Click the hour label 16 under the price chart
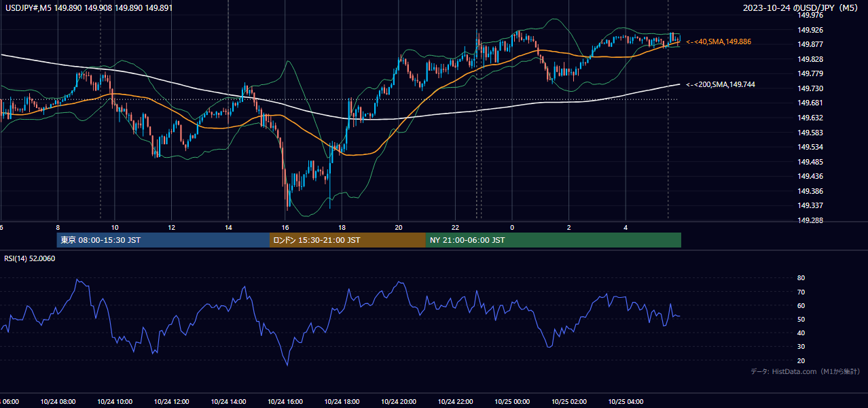Screen dimensions: 868x408 [285, 227]
